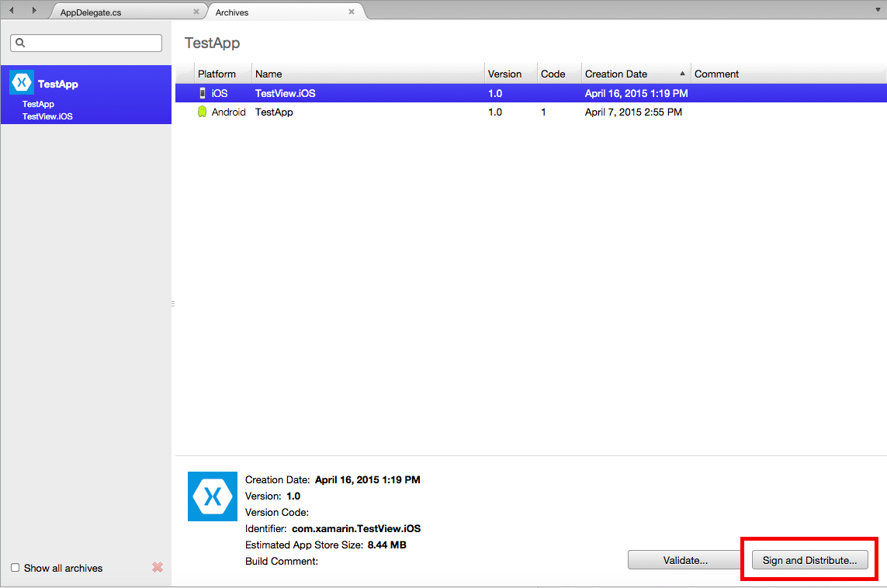Viewport: 887px width, 588px height.
Task: Click code value 1 in Android row
Action: [544, 112]
